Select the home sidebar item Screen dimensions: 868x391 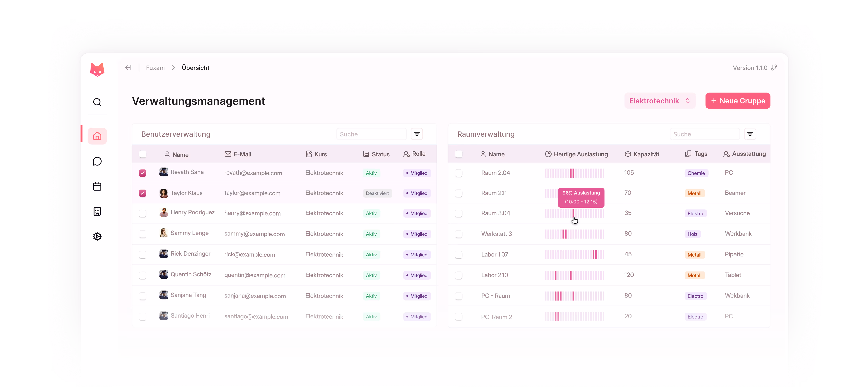[97, 136]
